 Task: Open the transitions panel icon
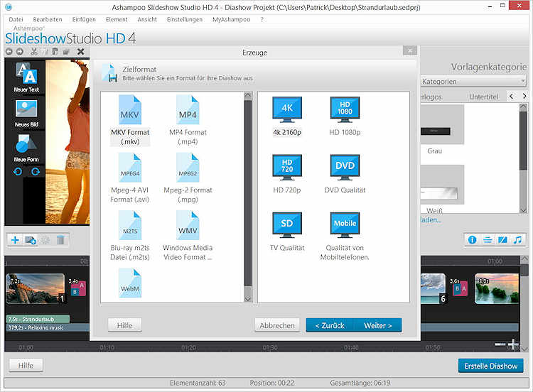coord(502,240)
